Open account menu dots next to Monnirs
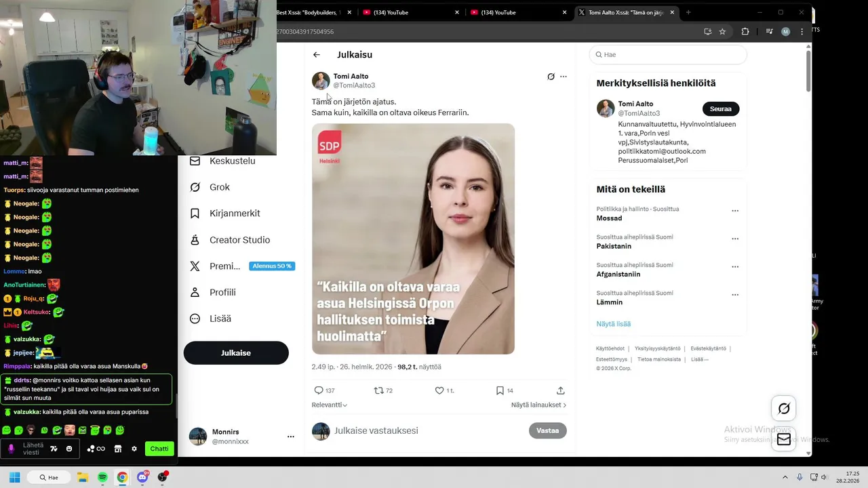 291,436
